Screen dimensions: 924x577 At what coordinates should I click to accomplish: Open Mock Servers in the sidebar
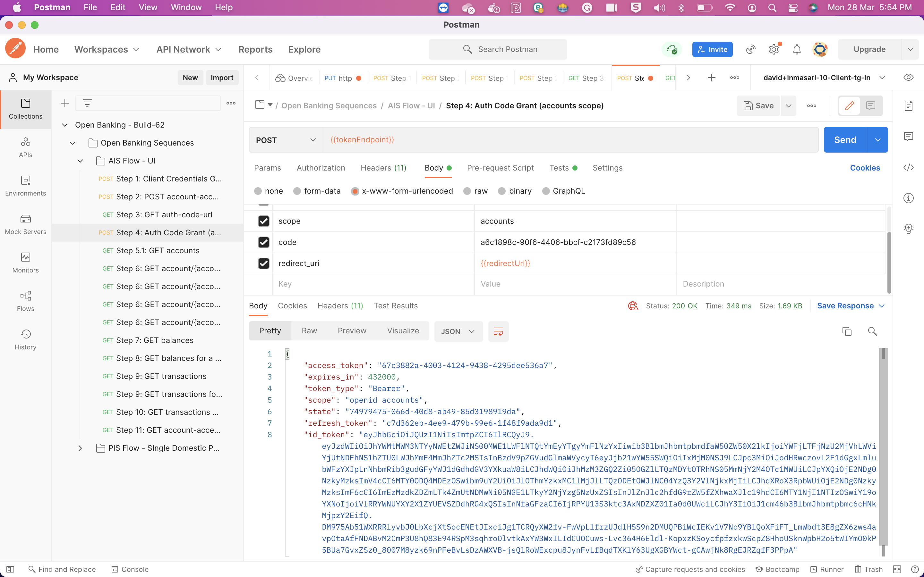(26, 224)
